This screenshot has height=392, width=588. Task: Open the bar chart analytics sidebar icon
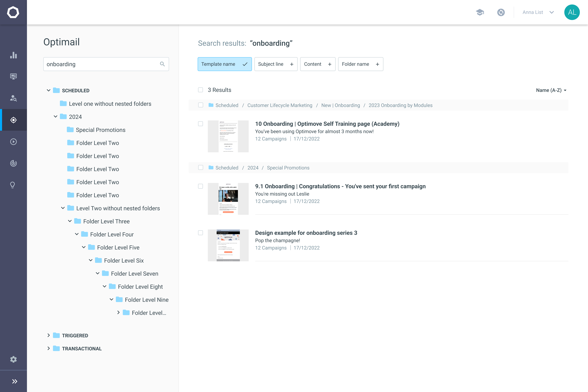(13, 55)
